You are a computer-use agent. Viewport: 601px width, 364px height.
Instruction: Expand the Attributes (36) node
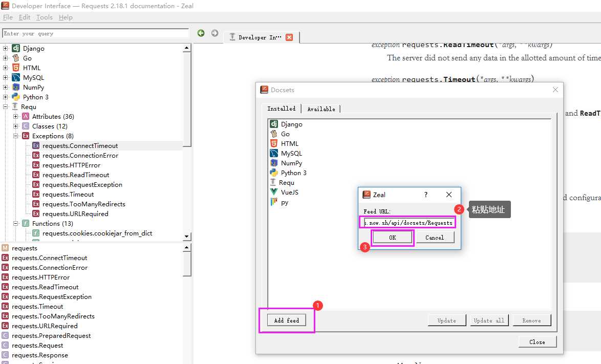(x=16, y=116)
